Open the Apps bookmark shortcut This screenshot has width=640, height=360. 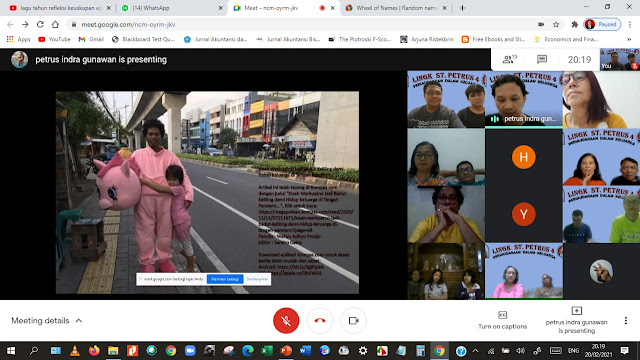pos(19,39)
